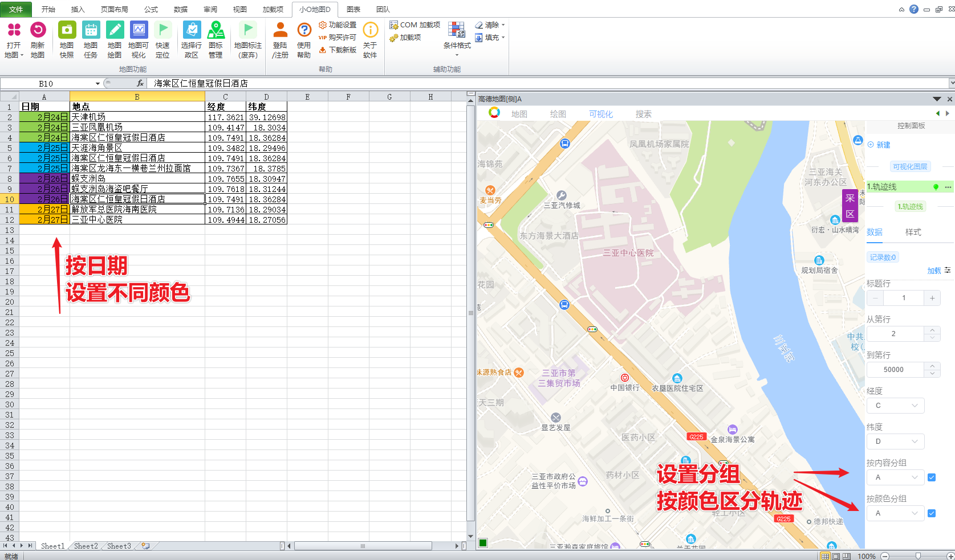This screenshot has width=955, height=560.
Task: Open 图标管理 icon manager
Action: point(216,39)
